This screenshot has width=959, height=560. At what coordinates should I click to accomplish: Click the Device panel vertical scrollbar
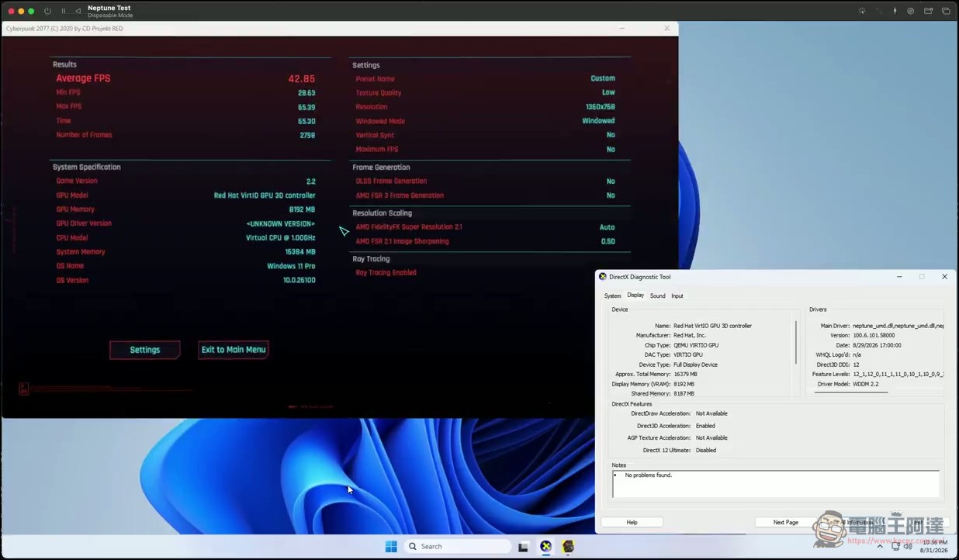click(x=796, y=343)
